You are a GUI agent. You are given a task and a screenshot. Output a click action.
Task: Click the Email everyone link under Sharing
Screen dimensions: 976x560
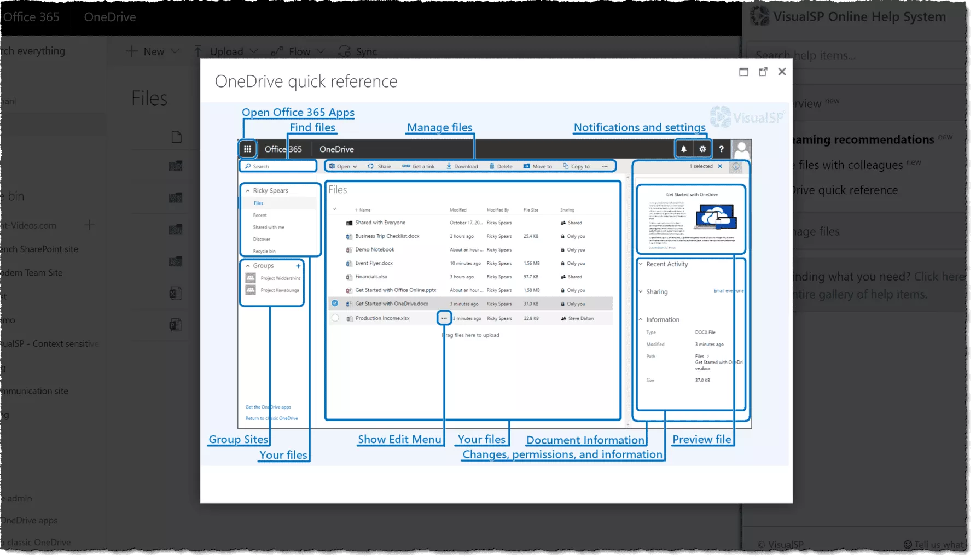[x=728, y=290]
